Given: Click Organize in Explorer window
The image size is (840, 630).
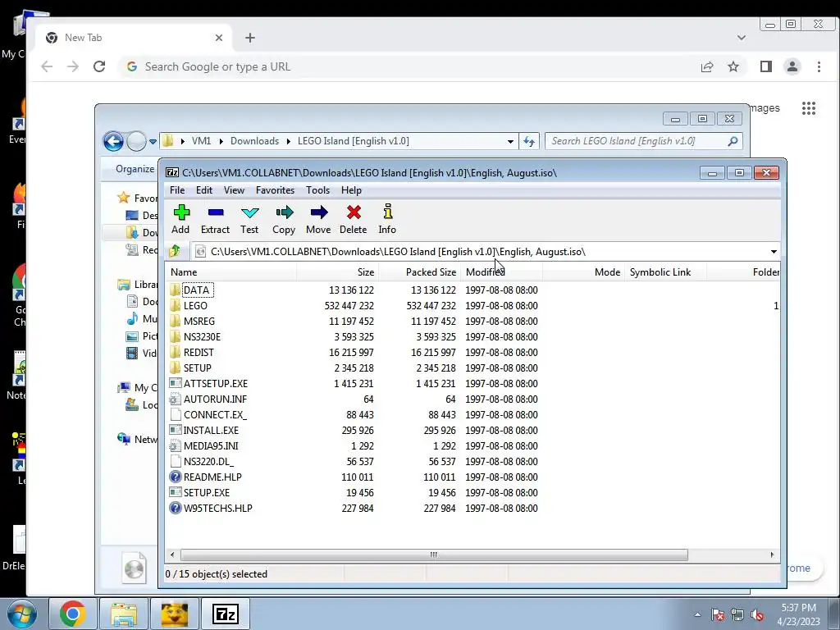Looking at the screenshot, I should pos(135,169).
